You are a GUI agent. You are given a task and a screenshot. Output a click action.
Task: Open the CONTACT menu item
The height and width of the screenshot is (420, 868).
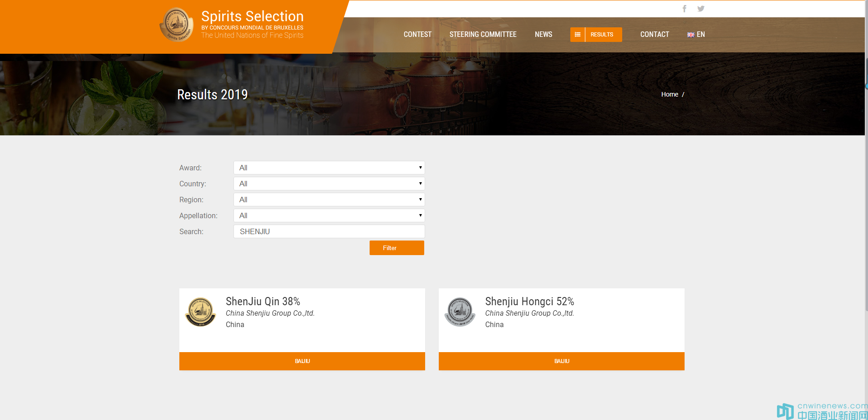coord(655,35)
